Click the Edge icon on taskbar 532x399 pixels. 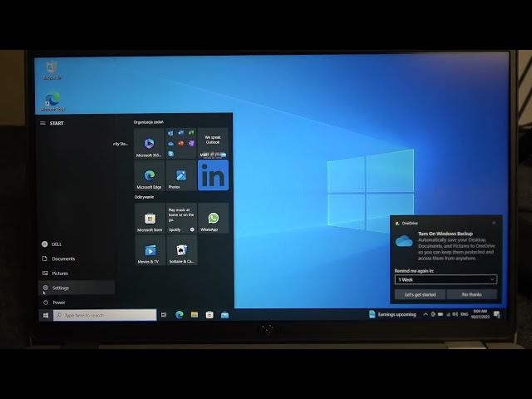click(179, 315)
